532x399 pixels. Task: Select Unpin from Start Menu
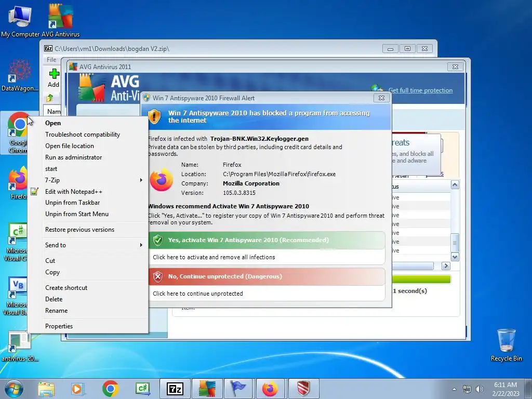[x=87, y=214]
